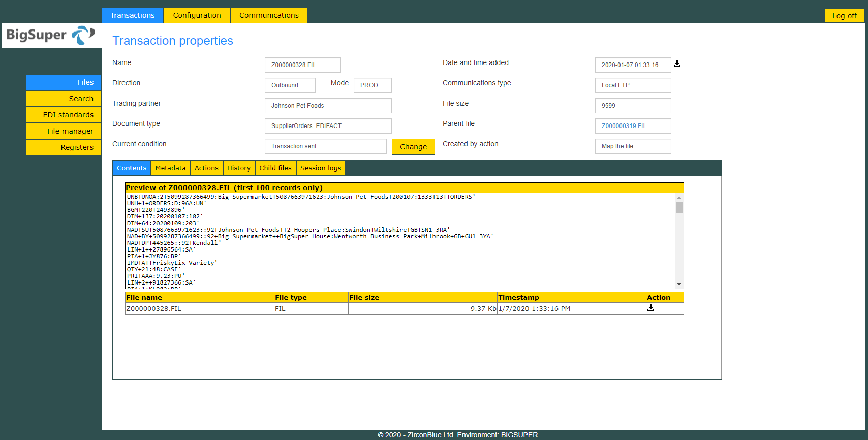The height and width of the screenshot is (440, 868).
Task: Open the Session logs tab
Action: pyautogui.click(x=321, y=168)
